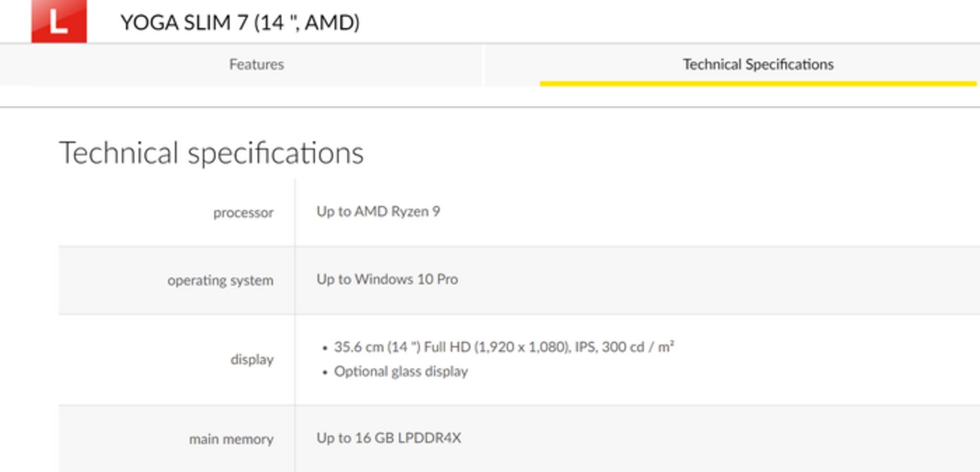Click the red Lenovo L logo

coord(59,21)
